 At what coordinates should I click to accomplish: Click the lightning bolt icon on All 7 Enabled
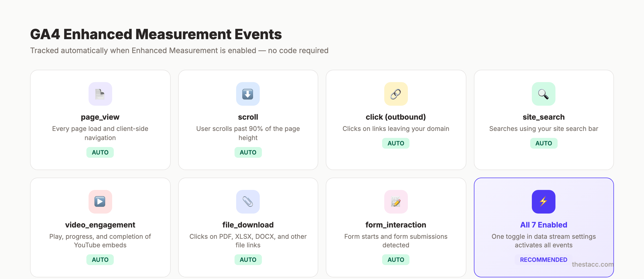tap(544, 202)
